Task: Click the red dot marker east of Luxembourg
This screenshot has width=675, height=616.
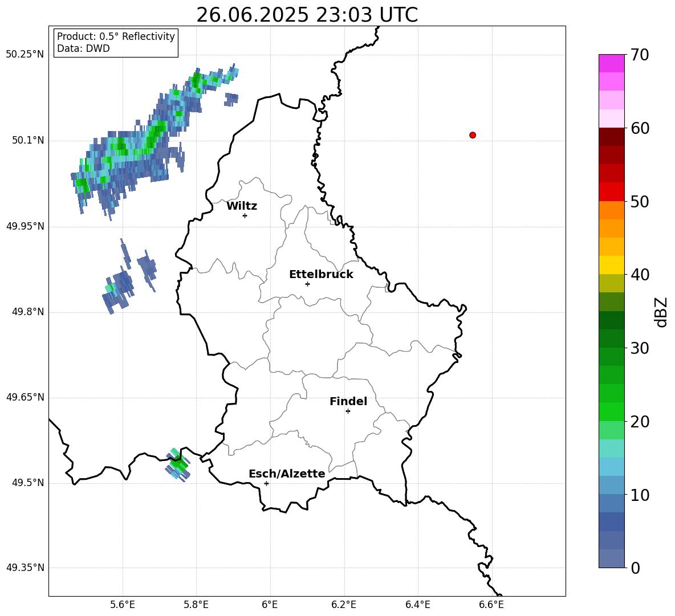Action: tap(473, 135)
